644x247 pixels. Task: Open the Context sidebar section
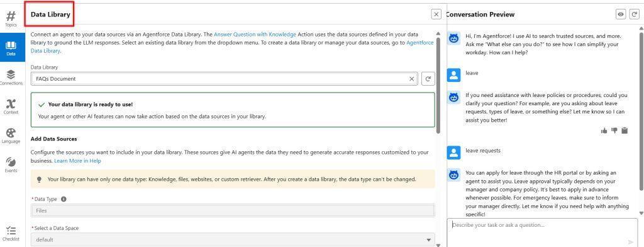[x=11, y=106]
